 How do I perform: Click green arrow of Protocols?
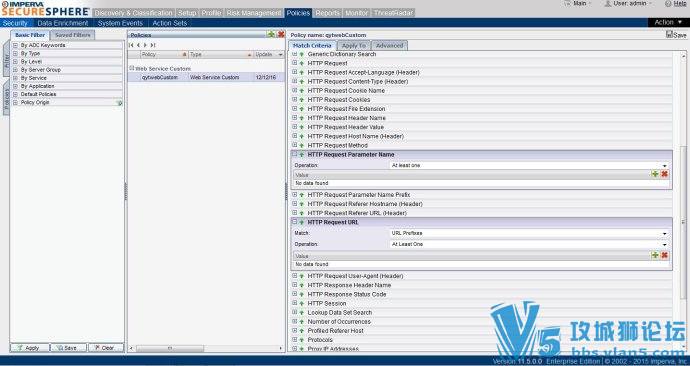pos(302,340)
